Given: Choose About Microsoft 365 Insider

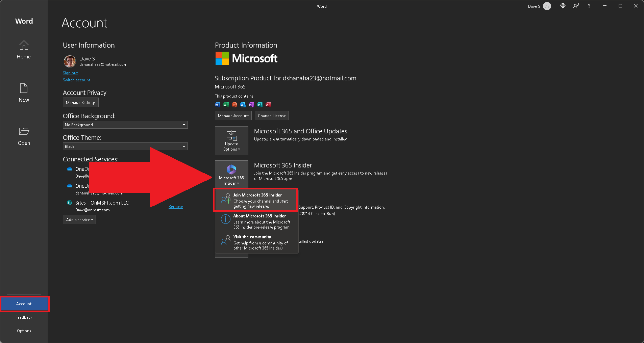Looking at the screenshot, I should [256, 221].
